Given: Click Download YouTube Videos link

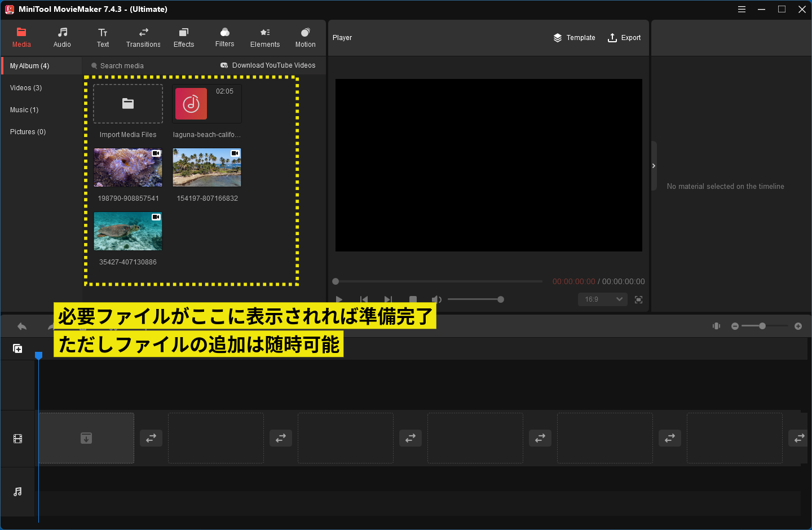Looking at the screenshot, I should click(268, 65).
